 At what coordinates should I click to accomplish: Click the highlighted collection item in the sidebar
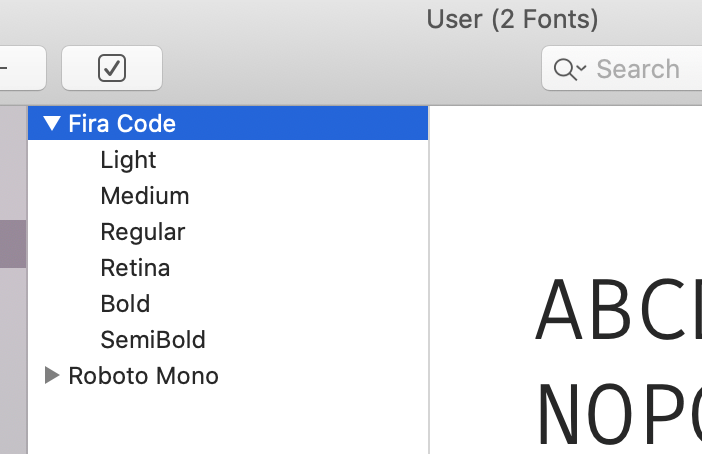click(x=13, y=244)
